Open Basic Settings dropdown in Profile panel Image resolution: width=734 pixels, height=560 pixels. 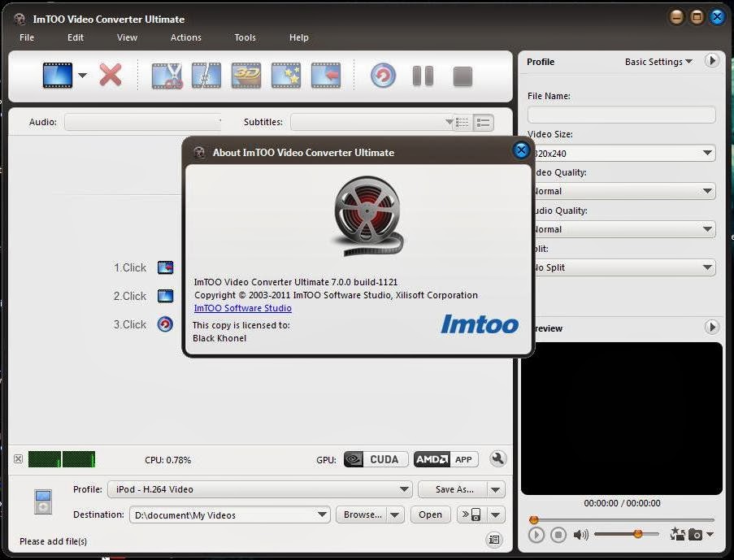click(x=658, y=62)
